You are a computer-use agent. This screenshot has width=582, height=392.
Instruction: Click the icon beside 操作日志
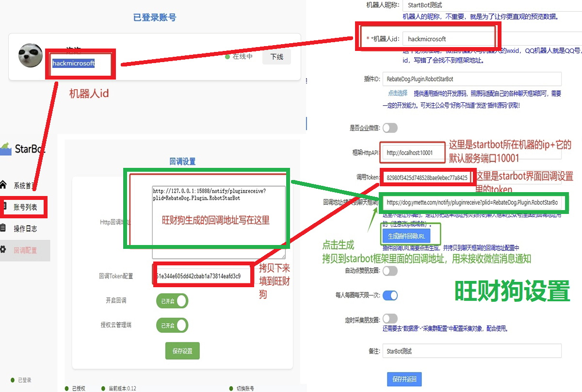coord(3,228)
